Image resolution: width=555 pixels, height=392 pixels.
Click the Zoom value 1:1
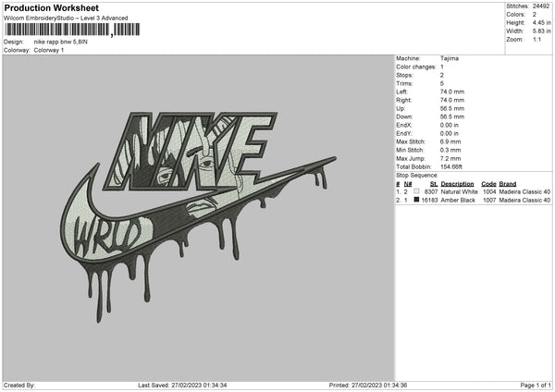click(536, 39)
